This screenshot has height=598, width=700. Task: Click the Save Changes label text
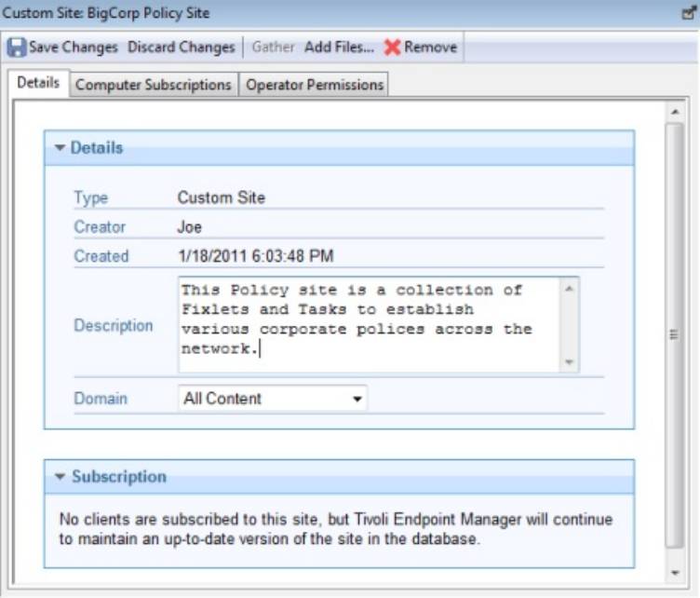pos(74,47)
